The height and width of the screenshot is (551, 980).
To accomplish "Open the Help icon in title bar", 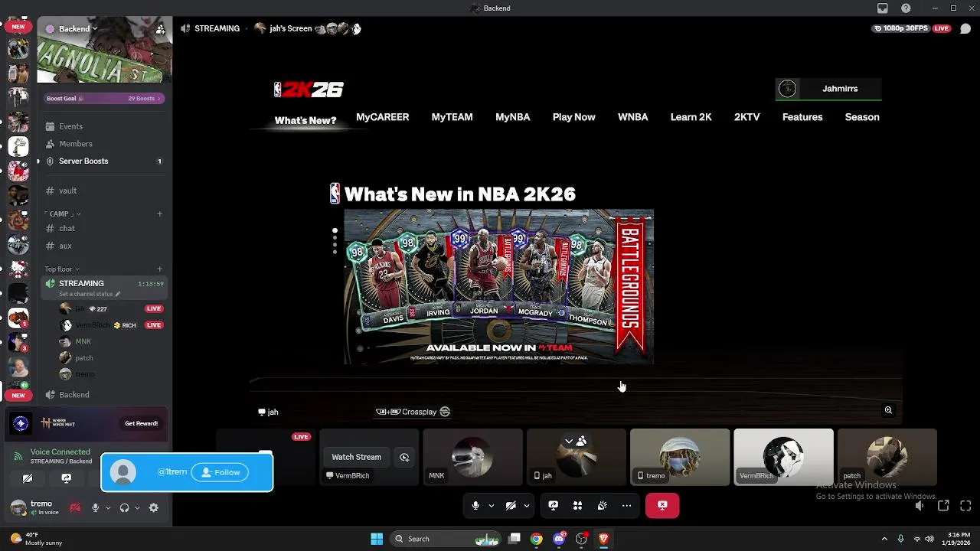I will pyautogui.click(x=906, y=8).
